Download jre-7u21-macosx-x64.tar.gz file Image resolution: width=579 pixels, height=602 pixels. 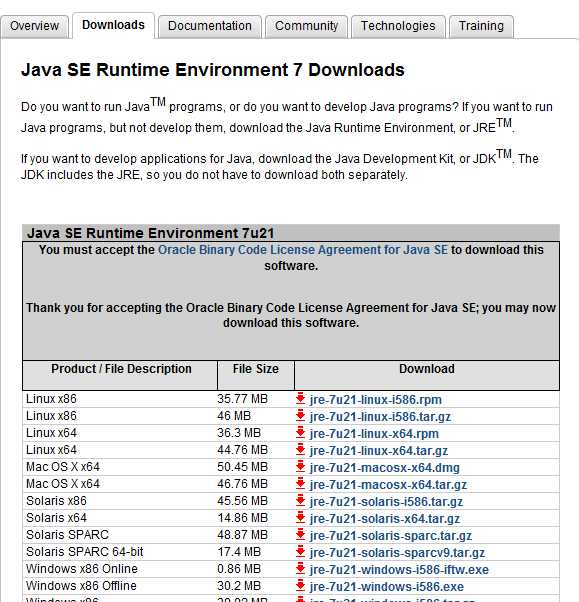click(x=388, y=485)
